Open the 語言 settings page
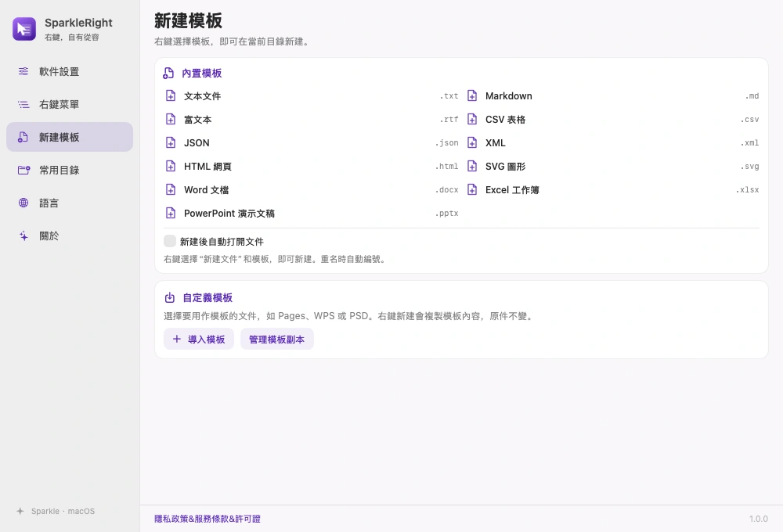This screenshot has width=783, height=532. tap(70, 203)
